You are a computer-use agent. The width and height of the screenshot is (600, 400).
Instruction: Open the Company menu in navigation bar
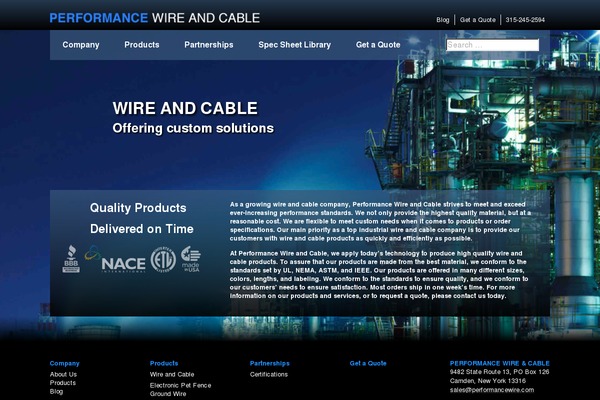81,45
